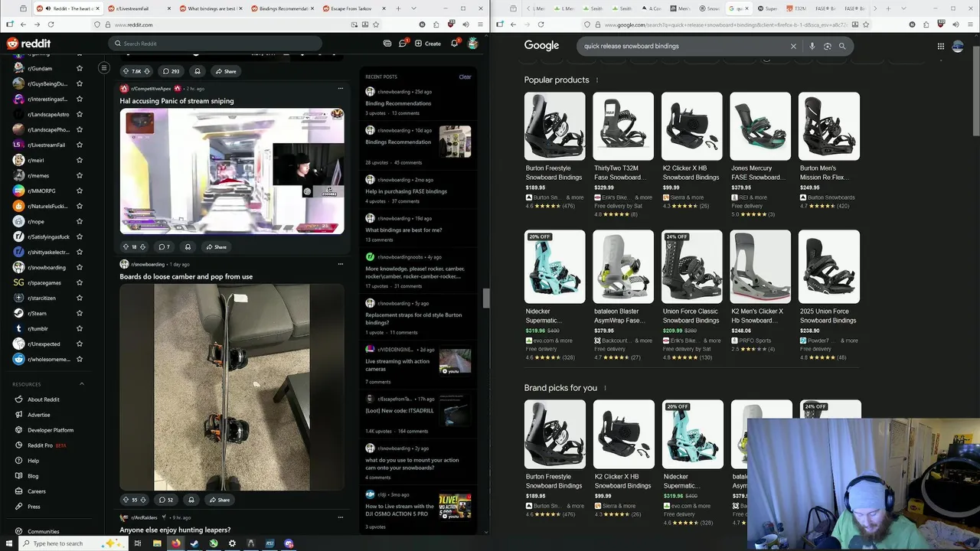Collapse Reddit left navigation with hamburger button
980x551 pixels.
104,68
